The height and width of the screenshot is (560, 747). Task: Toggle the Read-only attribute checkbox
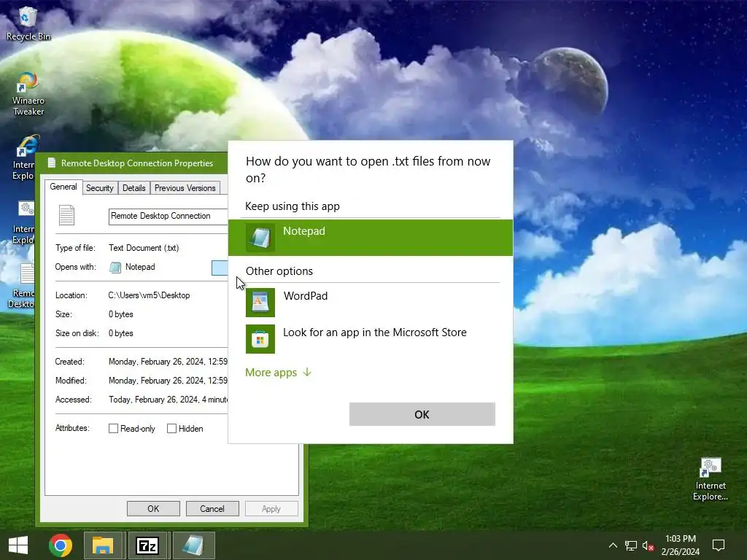(113, 429)
